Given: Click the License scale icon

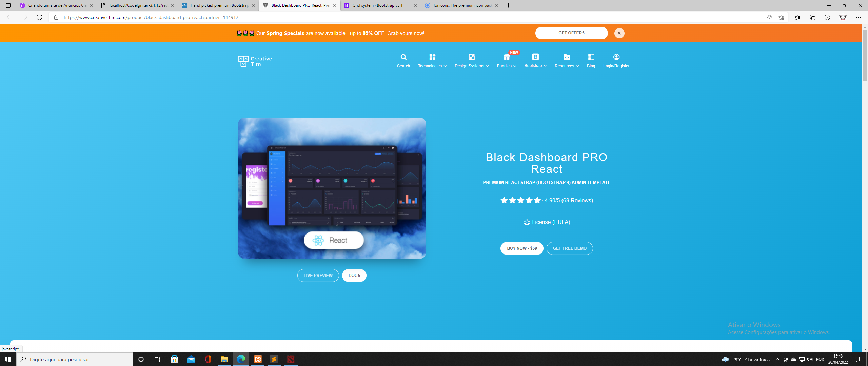Looking at the screenshot, I should (x=527, y=222).
